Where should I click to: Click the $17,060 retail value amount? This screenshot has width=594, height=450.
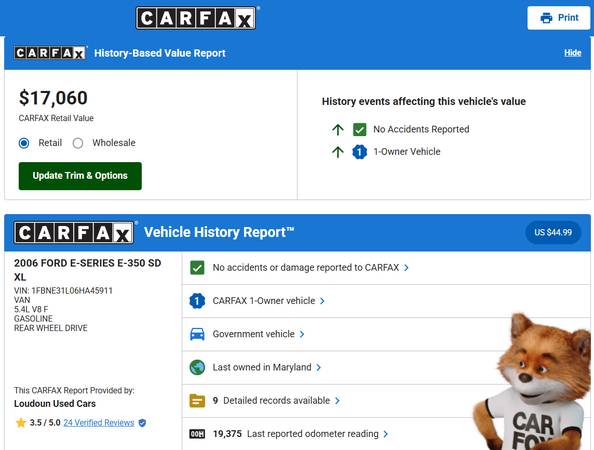[x=53, y=98]
